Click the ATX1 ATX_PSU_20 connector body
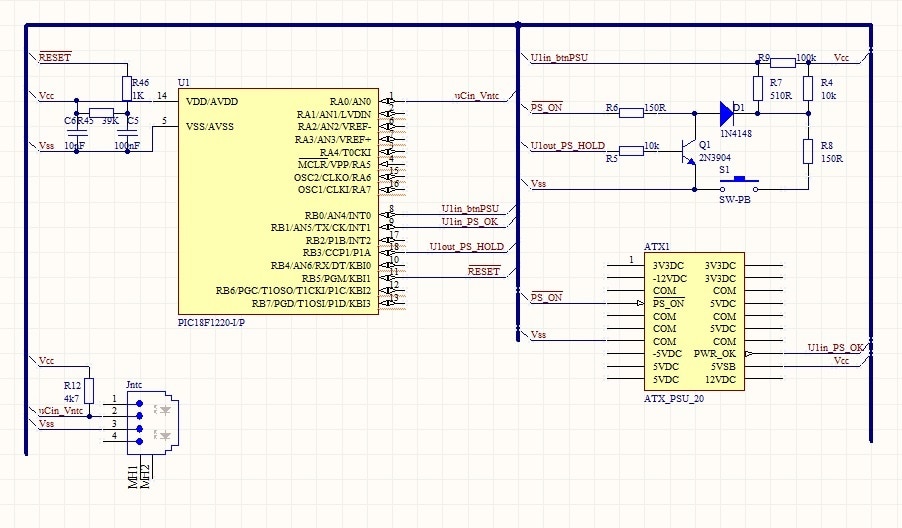The height and width of the screenshot is (528, 902). (694, 322)
